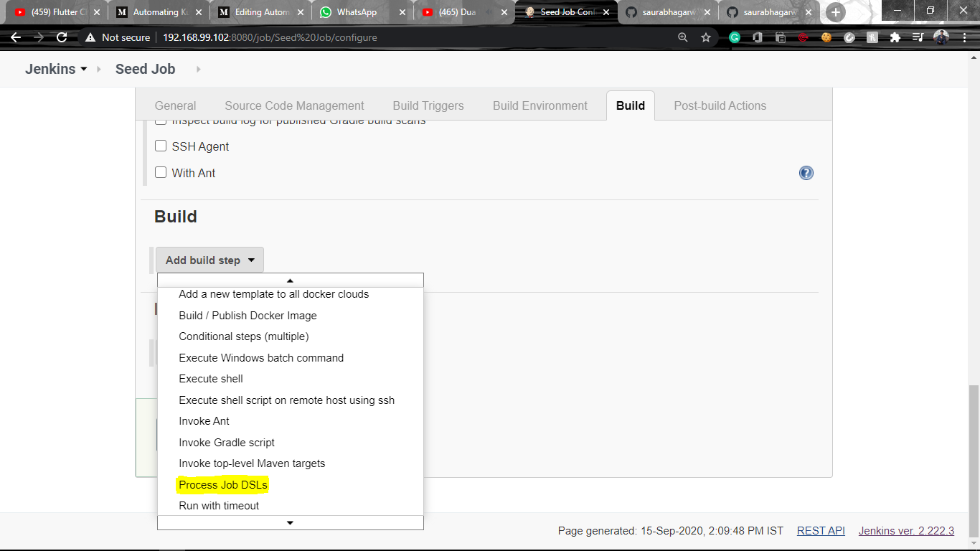Image resolution: width=980 pixels, height=551 pixels.
Task: Check the With Ant option
Action: click(x=161, y=173)
